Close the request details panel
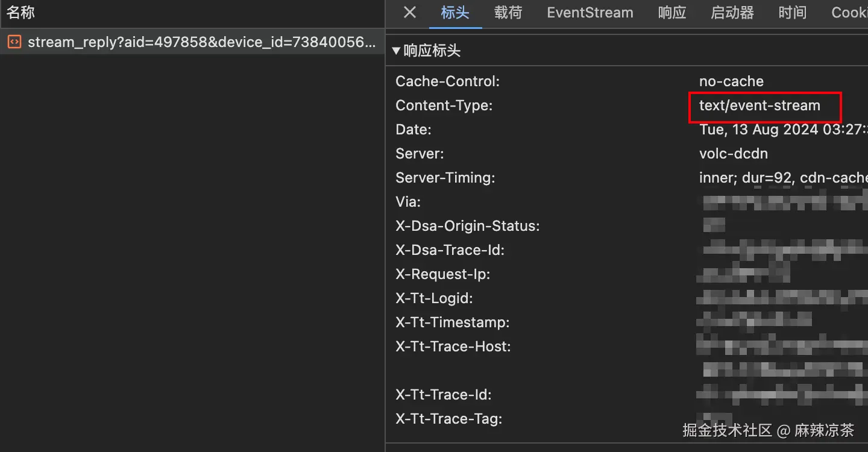868x452 pixels. 410,13
